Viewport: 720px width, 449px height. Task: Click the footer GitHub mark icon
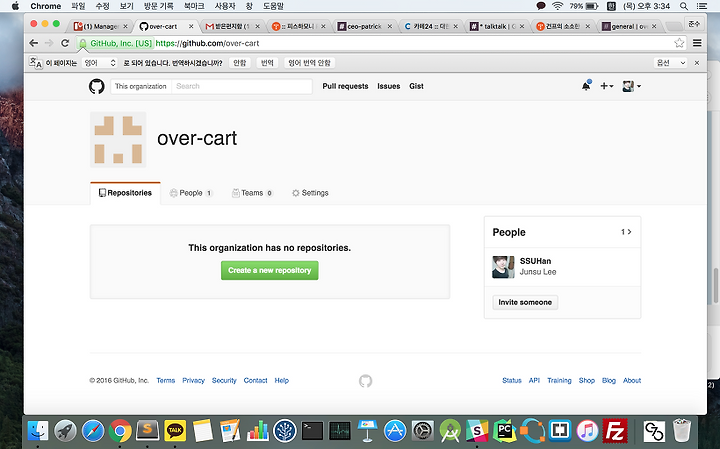[366, 381]
